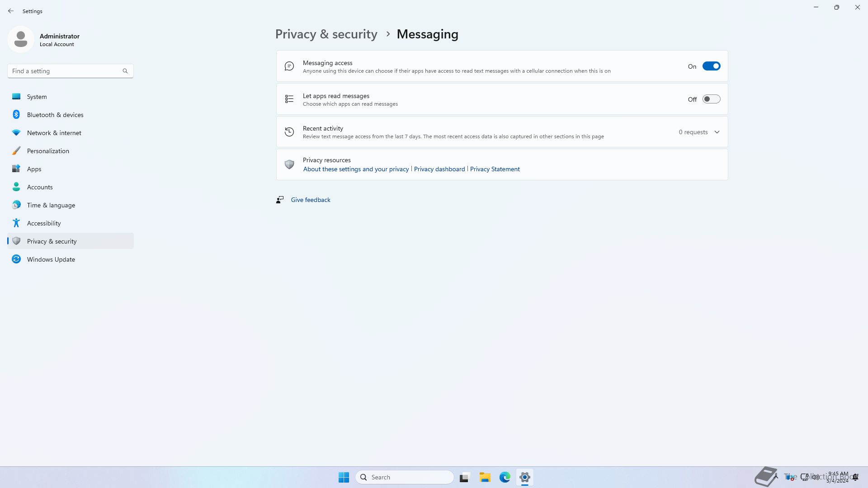Click the search magnifier in Find a setting
Viewport: 868px width, 488px height.
coord(125,71)
